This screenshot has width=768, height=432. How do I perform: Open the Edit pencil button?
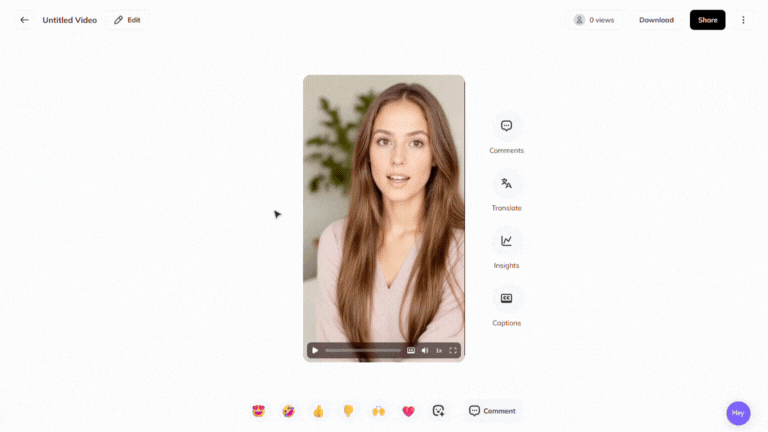pos(127,20)
